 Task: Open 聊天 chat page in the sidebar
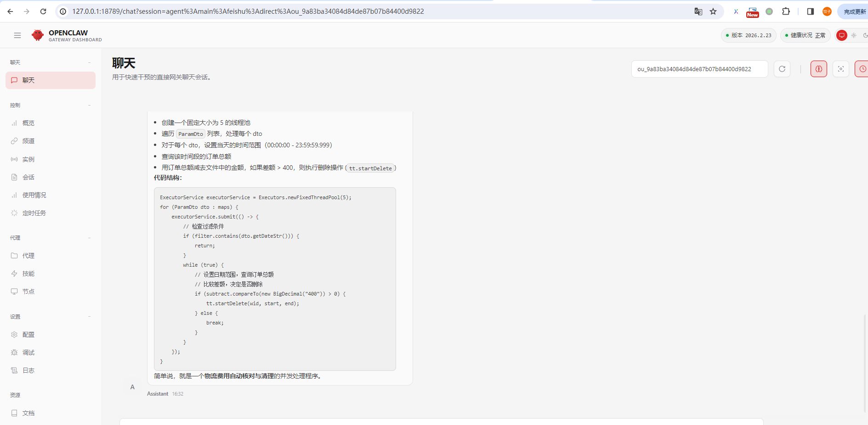[x=51, y=80]
